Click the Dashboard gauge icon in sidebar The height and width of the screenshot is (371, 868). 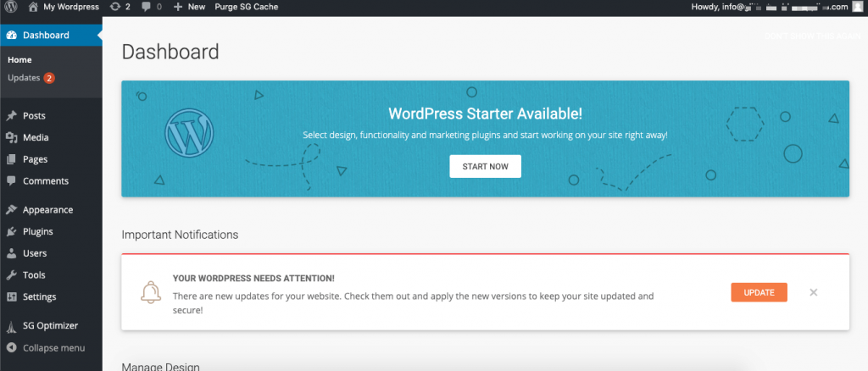[x=12, y=35]
